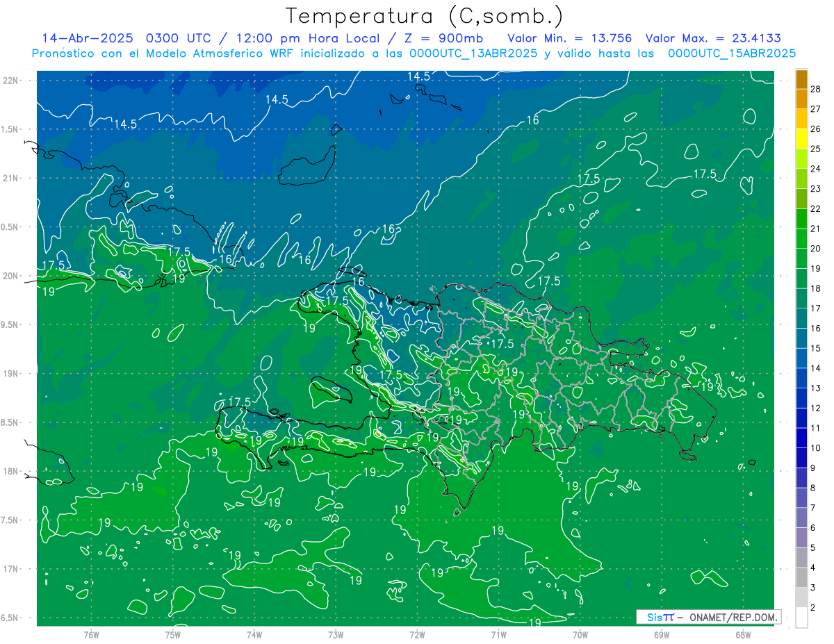Click the color scale label '4'
This screenshot has height=644, width=834.
[813, 568]
